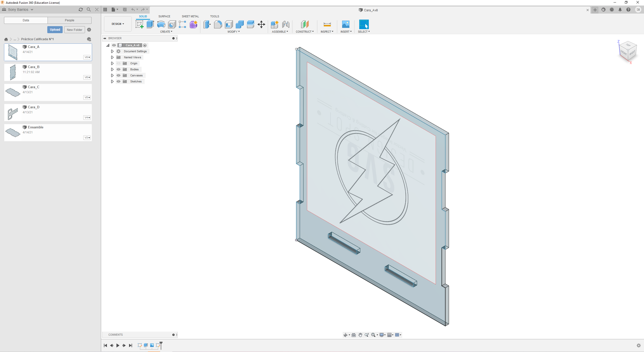Collapse the Browser panel arrows
The width and height of the screenshot is (644, 352).
(105, 38)
